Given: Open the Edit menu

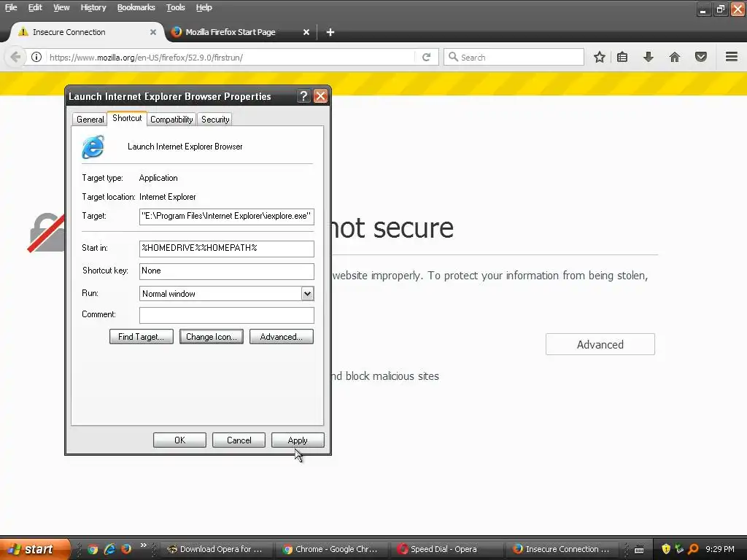Looking at the screenshot, I should pyautogui.click(x=35, y=7).
